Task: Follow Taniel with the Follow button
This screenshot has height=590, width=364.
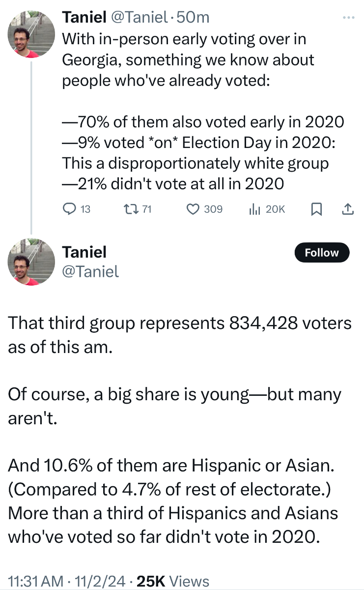Action: click(322, 253)
